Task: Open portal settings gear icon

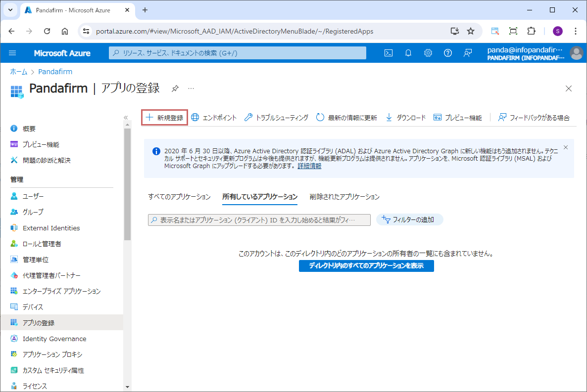Action: click(x=428, y=53)
